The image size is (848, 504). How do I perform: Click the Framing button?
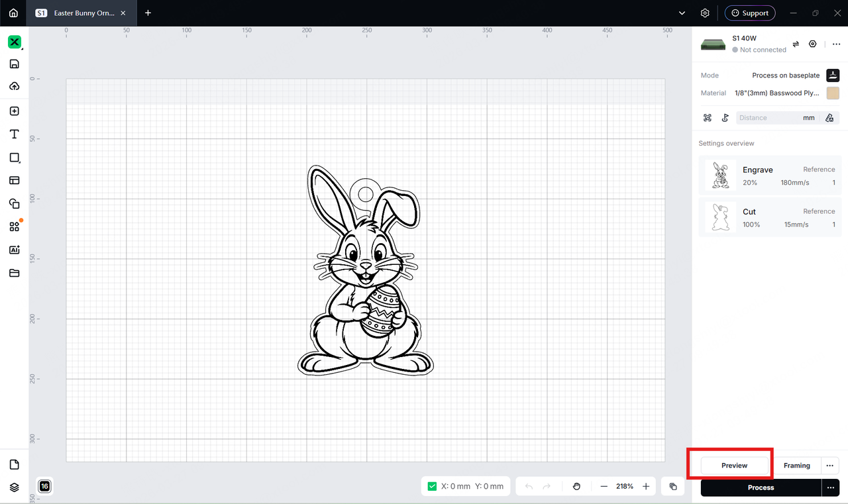797,466
